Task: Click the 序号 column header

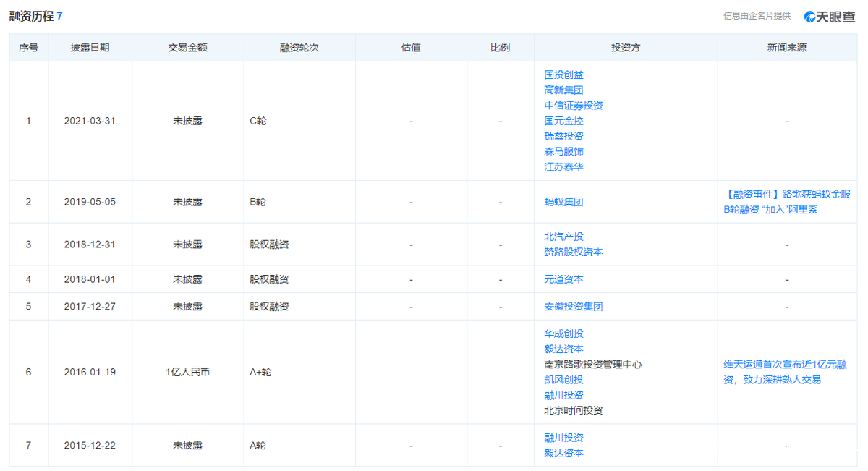Action: [29, 48]
